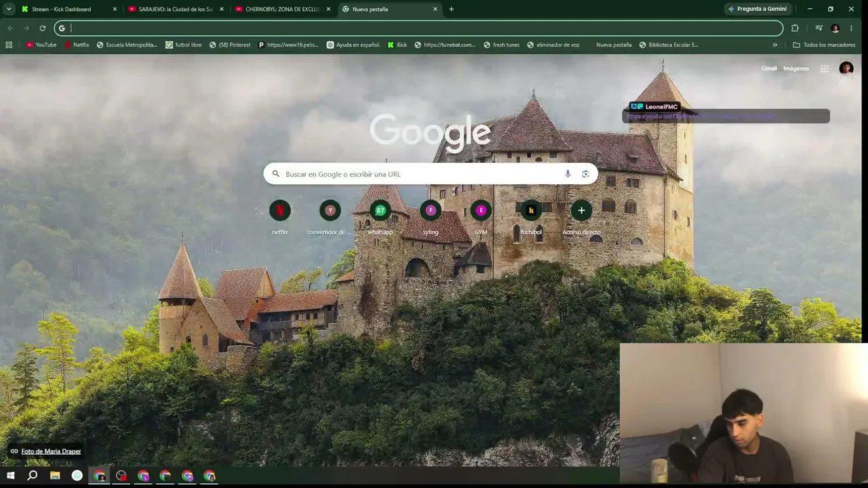
Task: Open the Ayuda en español bookmark
Action: pyautogui.click(x=353, y=45)
